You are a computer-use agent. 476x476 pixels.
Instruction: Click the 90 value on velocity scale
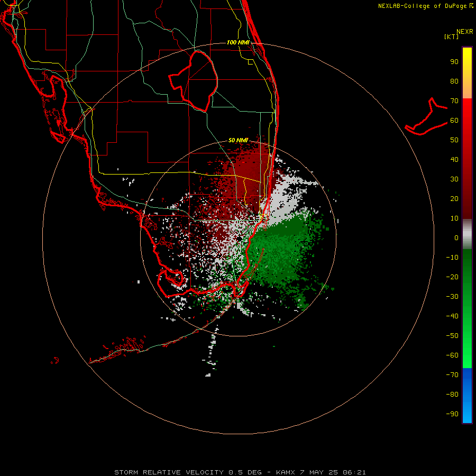click(x=454, y=62)
